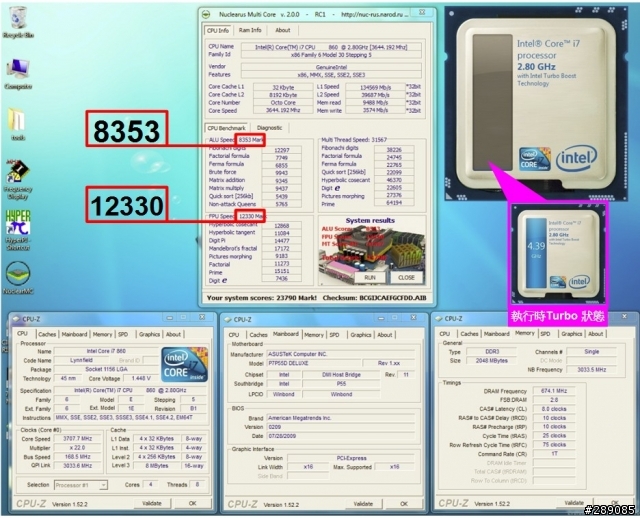The image size is (640, 518).
Task: Open the About tab in Nuclearus
Action: tap(282, 30)
